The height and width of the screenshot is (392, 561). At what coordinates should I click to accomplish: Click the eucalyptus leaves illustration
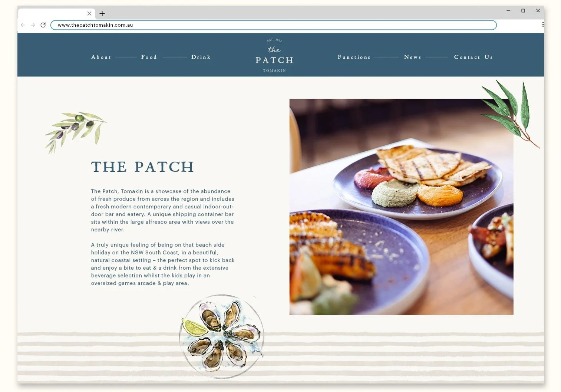[x=510, y=114]
